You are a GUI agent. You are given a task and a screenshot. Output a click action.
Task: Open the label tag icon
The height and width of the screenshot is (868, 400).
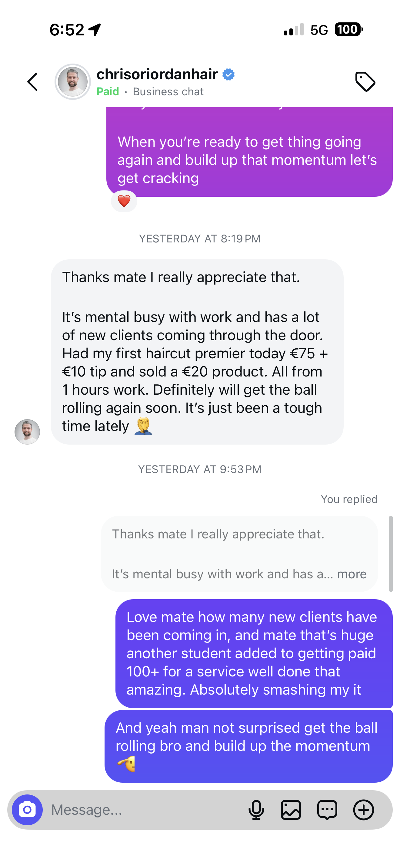tap(365, 82)
